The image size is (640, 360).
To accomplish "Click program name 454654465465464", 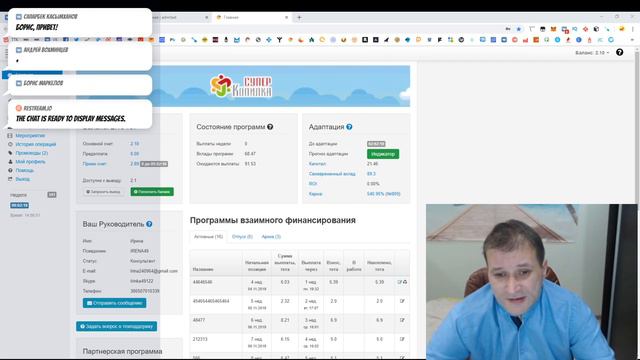I will (x=211, y=301).
